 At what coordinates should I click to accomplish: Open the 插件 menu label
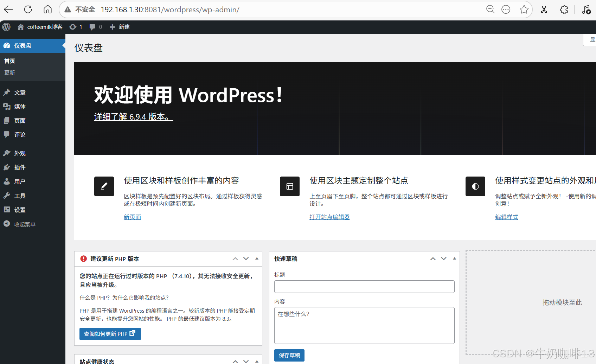(x=20, y=167)
